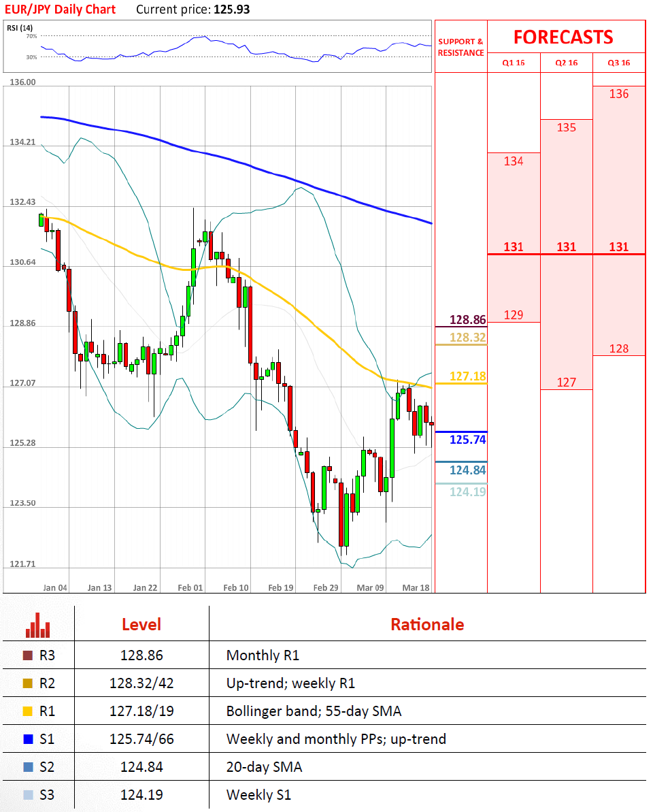This screenshot has width=653, height=812.
Task: Click the R1 yellow color square
Action: (x=28, y=711)
